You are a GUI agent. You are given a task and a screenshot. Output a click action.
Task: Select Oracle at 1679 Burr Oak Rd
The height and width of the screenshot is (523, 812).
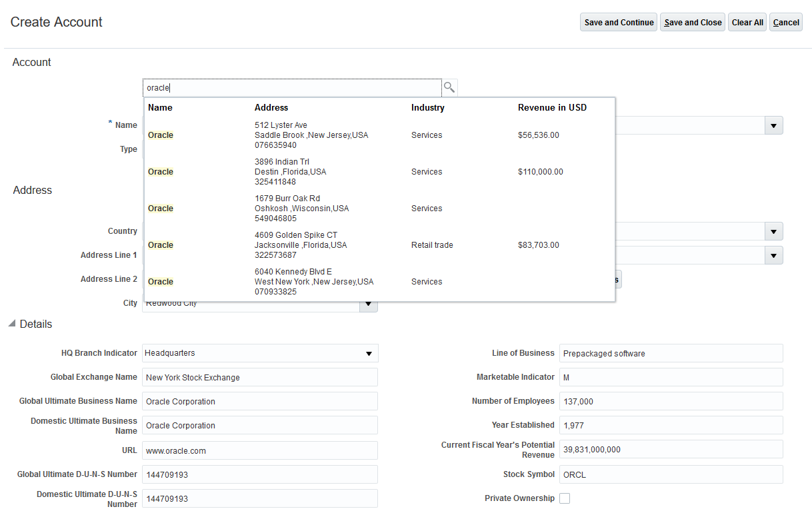pos(379,209)
